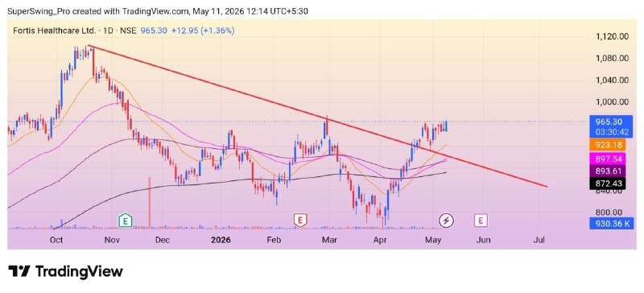Click the purple E upcoming earnings marker
This screenshot has width=644, height=293.
click(481, 221)
